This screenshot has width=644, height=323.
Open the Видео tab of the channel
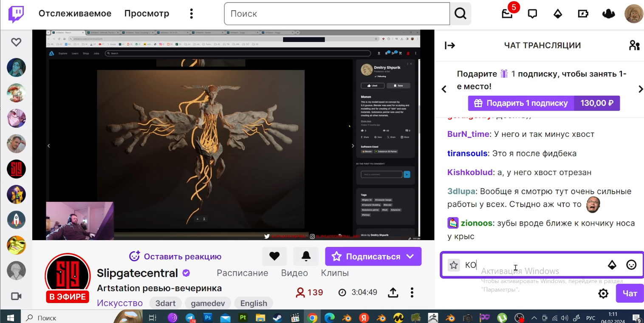click(294, 273)
